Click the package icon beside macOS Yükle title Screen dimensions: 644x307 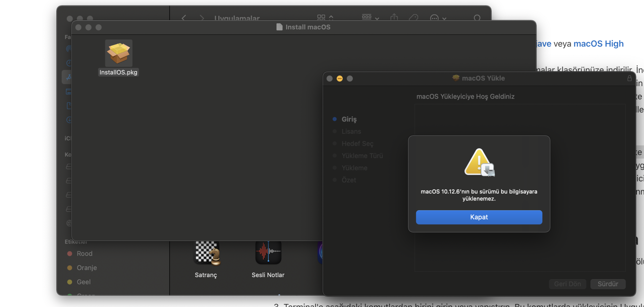coord(456,78)
